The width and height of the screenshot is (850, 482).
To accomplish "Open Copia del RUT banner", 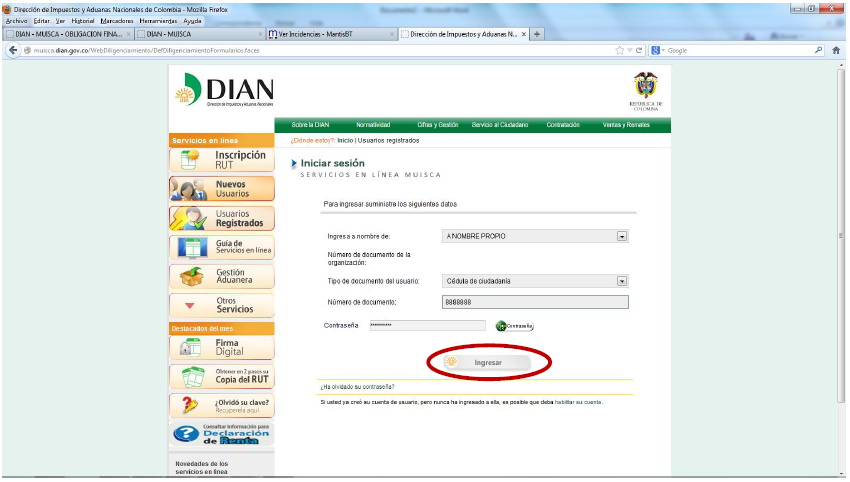I will tap(222, 376).
